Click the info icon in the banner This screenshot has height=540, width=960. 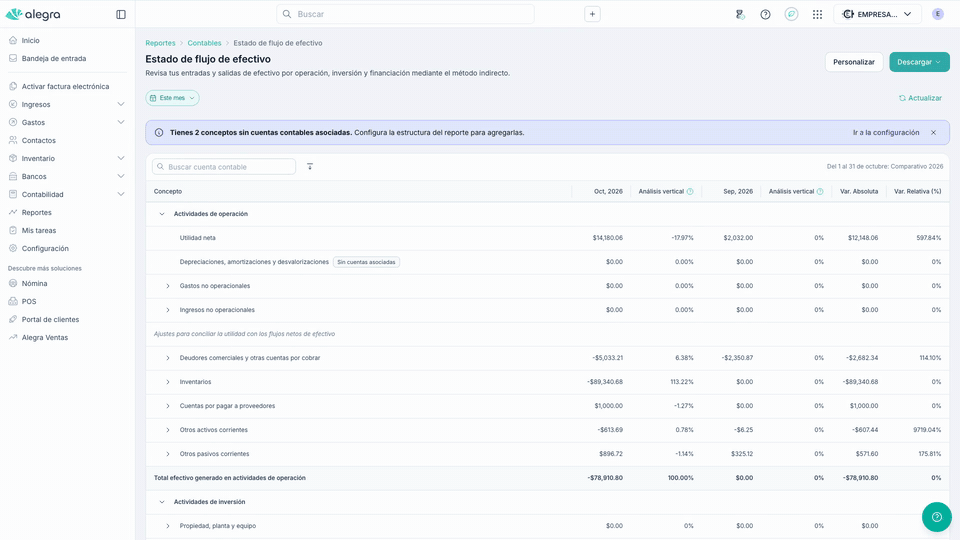(159, 132)
